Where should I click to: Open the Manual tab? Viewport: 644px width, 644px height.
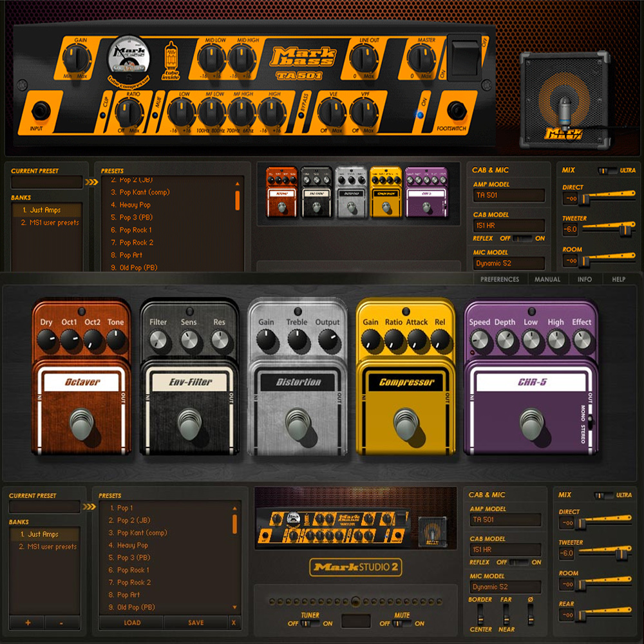(x=547, y=279)
